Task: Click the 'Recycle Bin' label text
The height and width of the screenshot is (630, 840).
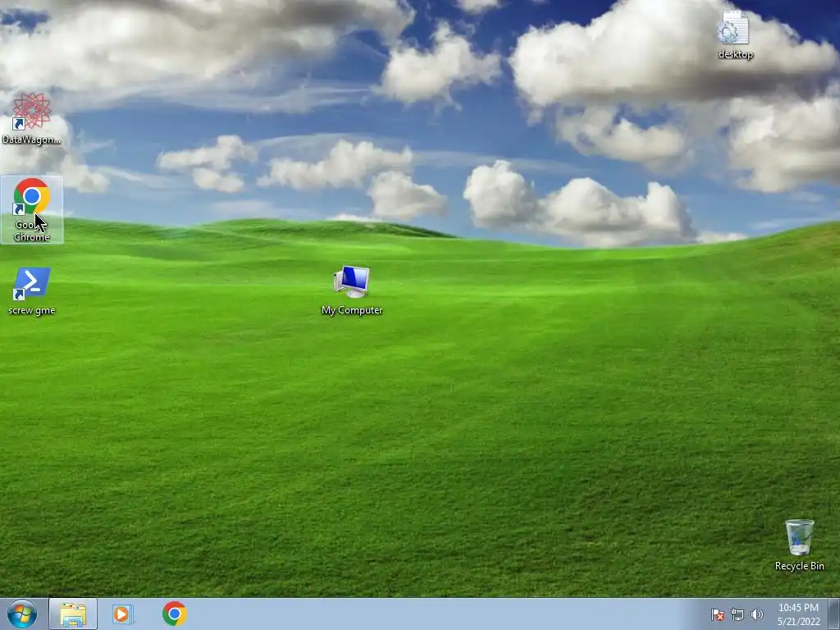Action: pos(799,566)
